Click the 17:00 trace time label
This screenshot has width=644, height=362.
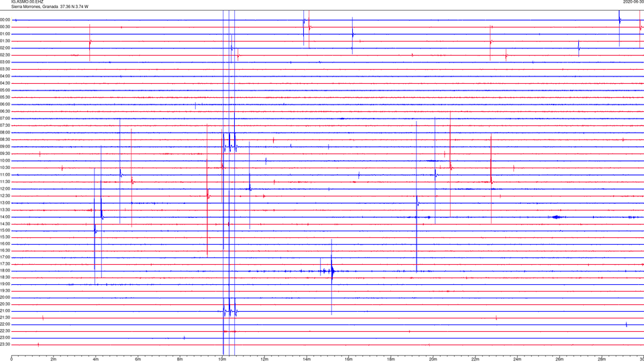[5, 257]
